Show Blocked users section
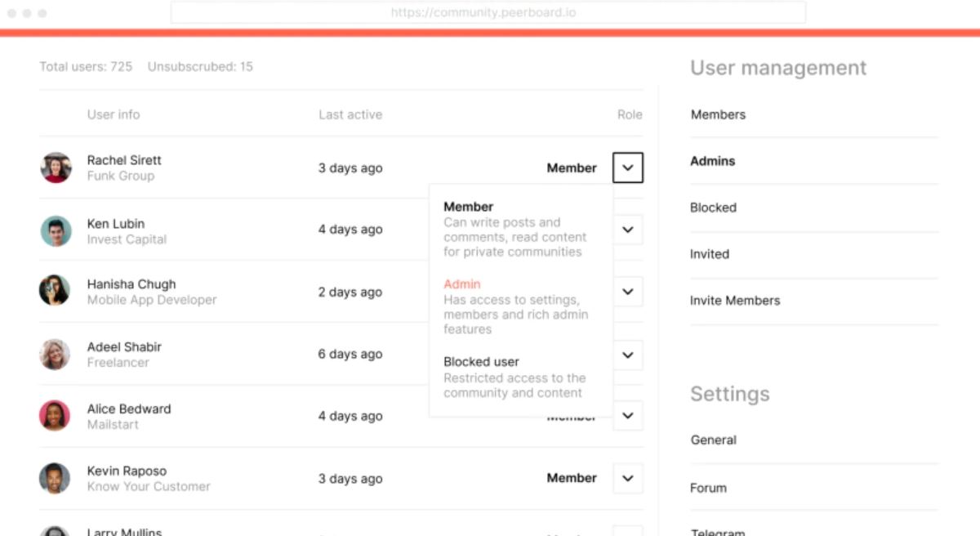 point(713,208)
